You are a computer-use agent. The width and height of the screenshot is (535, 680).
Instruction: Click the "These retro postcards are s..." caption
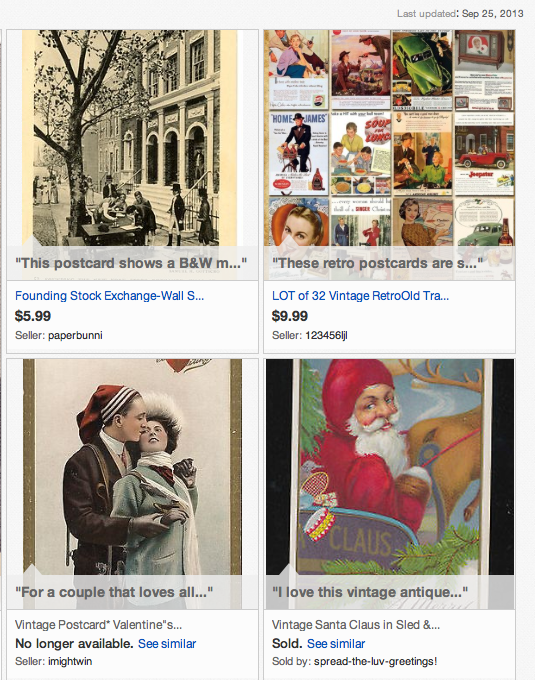(377, 263)
